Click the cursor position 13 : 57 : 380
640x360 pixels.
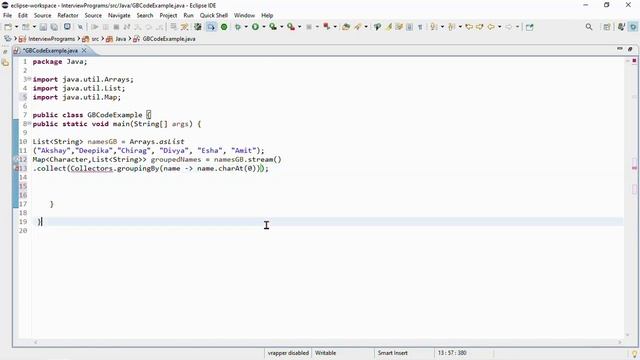tap(452, 353)
